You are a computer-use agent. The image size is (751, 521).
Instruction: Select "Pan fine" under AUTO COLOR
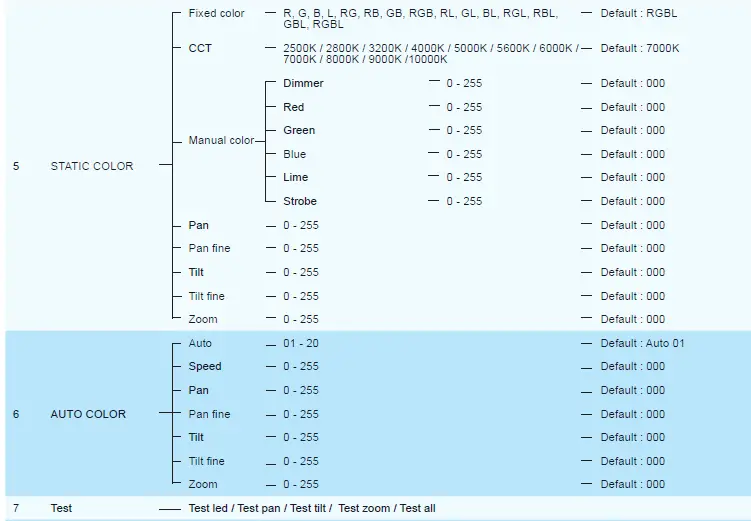coord(209,414)
